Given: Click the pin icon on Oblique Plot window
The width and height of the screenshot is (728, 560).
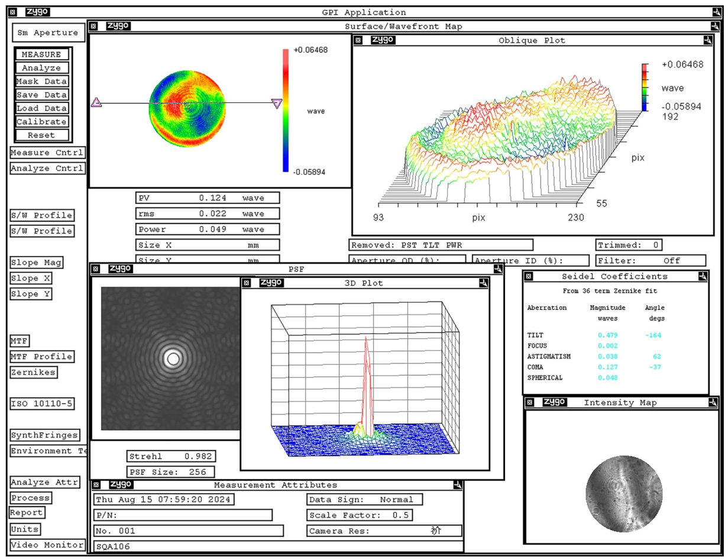Looking at the screenshot, I should click(708, 40).
